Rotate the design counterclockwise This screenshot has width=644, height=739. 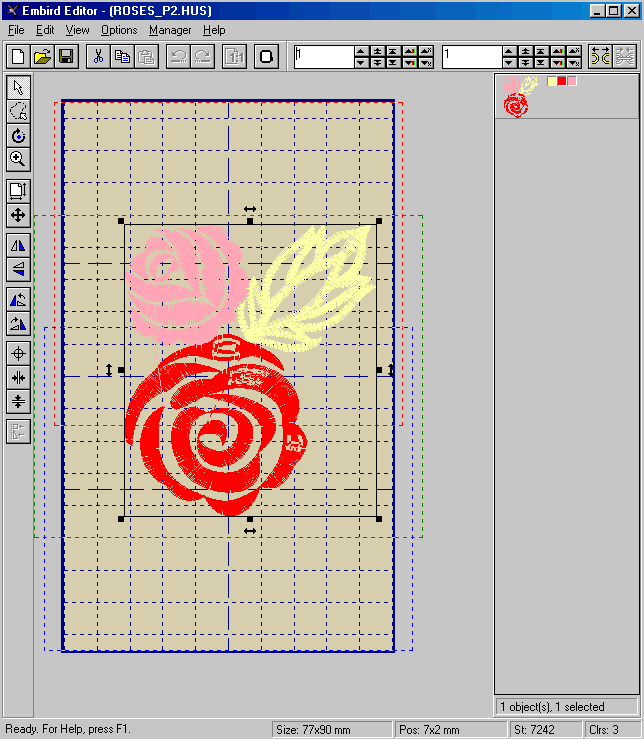pyautogui.click(x=18, y=300)
